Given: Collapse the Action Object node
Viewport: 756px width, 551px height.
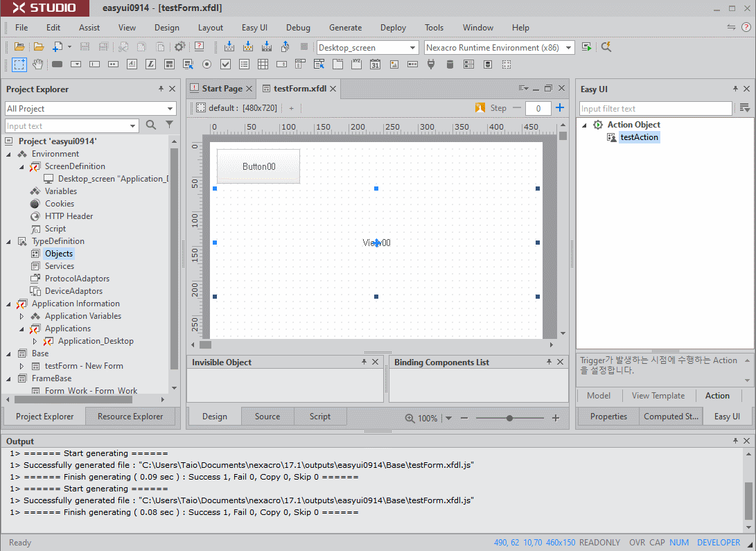Looking at the screenshot, I should coord(584,125).
